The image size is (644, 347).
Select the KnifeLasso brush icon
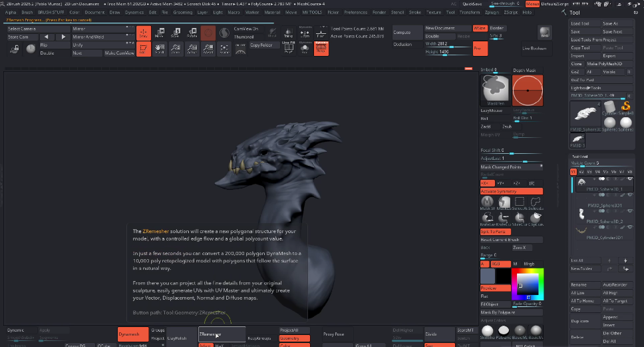coord(487,218)
